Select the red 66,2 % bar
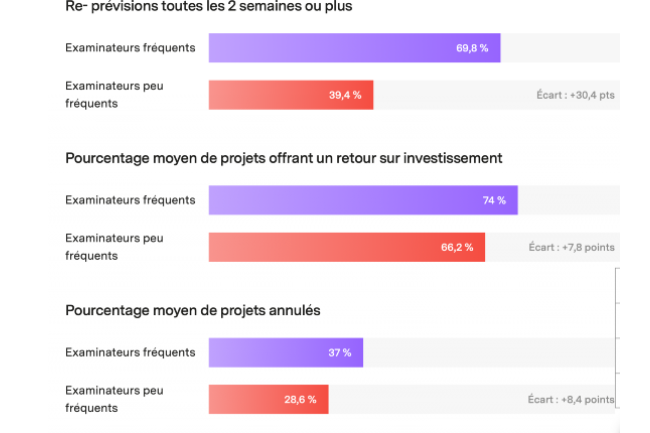This screenshot has width=650, height=433. (x=347, y=247)
